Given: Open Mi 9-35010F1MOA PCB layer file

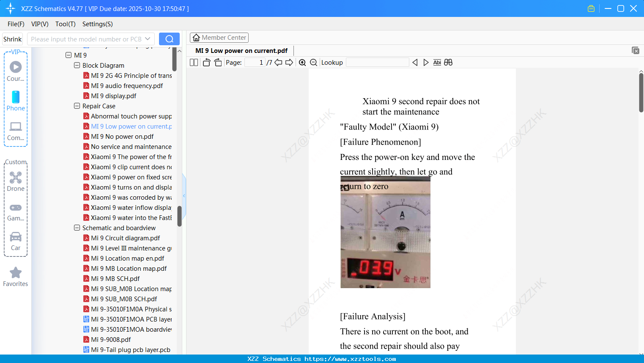Looking at the screenshot, I should click(128, 319).
